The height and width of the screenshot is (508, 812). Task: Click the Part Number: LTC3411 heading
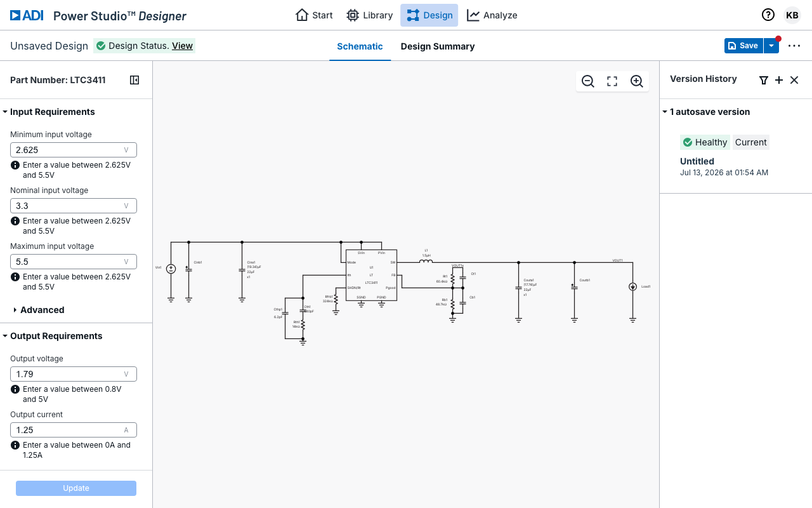(x=58, y=80)
